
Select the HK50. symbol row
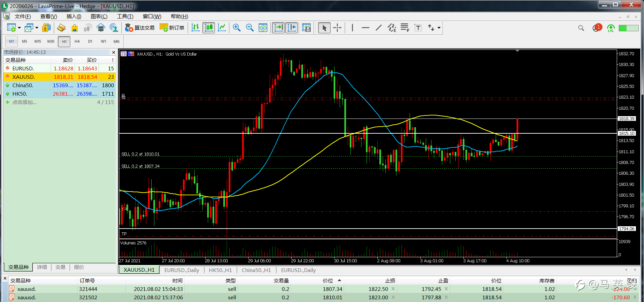tap(60, 94)
